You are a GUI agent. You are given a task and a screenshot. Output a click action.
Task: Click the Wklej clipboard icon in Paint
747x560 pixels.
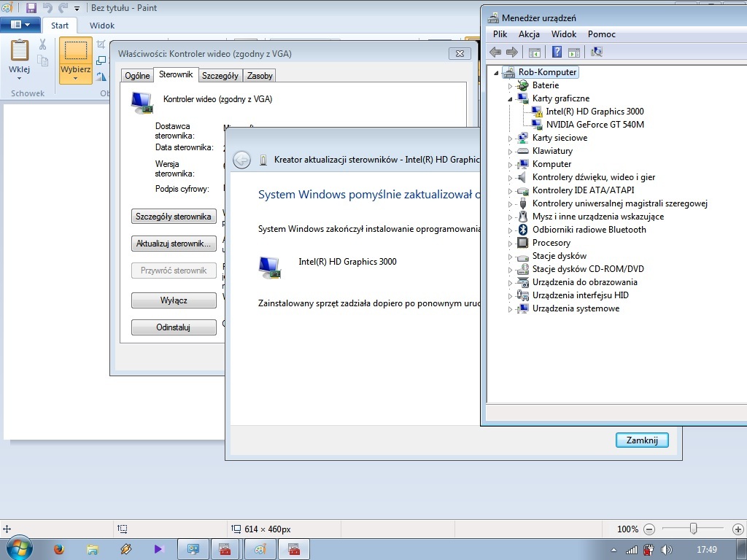[20, 50]
